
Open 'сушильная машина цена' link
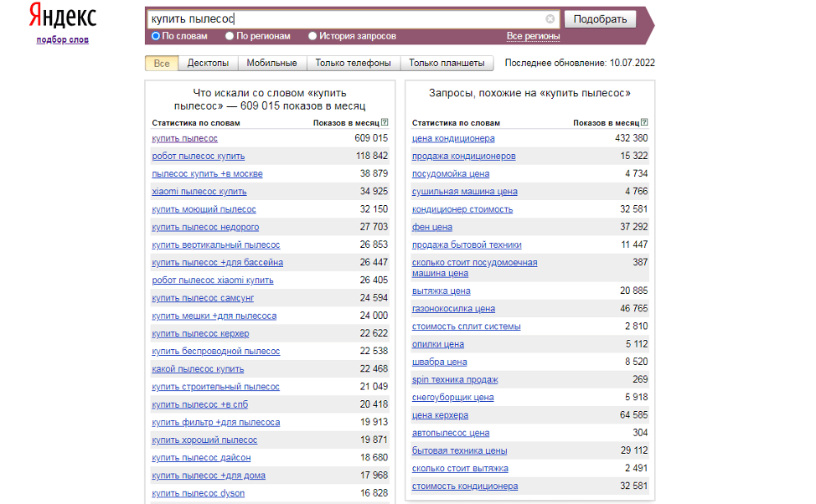point(465,192)
